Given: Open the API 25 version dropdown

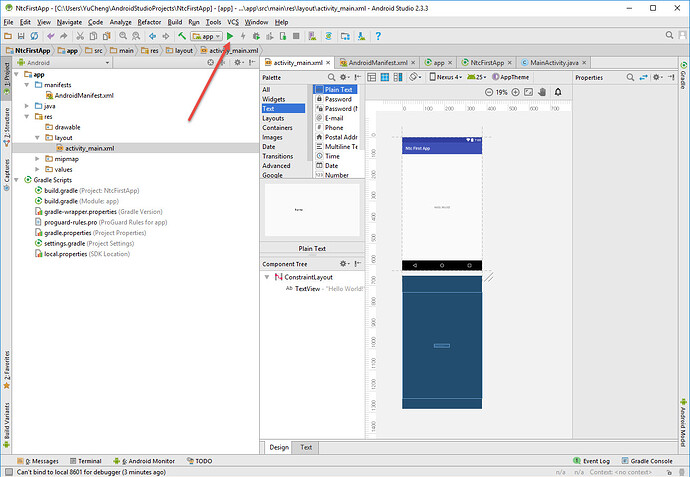Looking at the screenshot, I should coord(477,77).
